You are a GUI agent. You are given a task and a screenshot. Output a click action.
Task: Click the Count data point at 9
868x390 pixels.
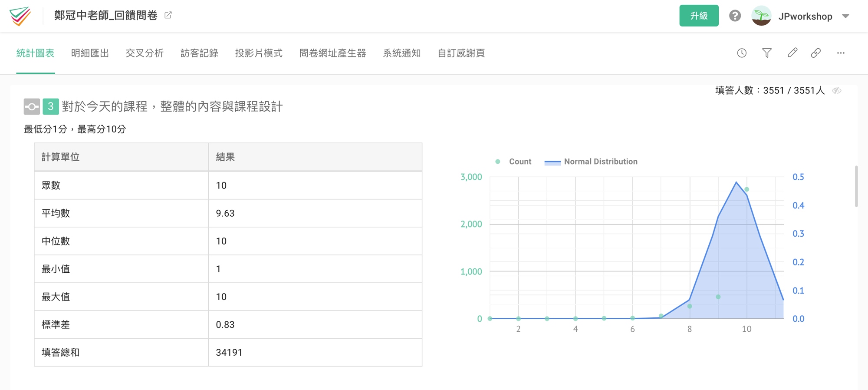coord(718,297)
